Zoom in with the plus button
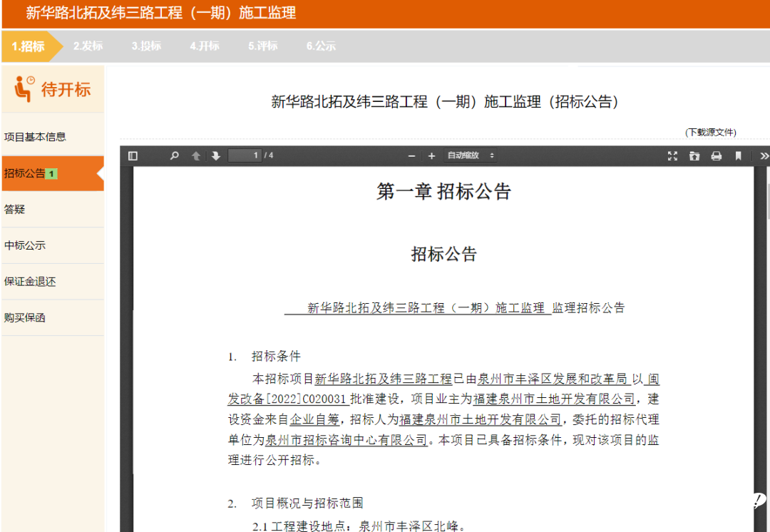The image size is (770, 532). pyautogui.click(x=431, y=155)
